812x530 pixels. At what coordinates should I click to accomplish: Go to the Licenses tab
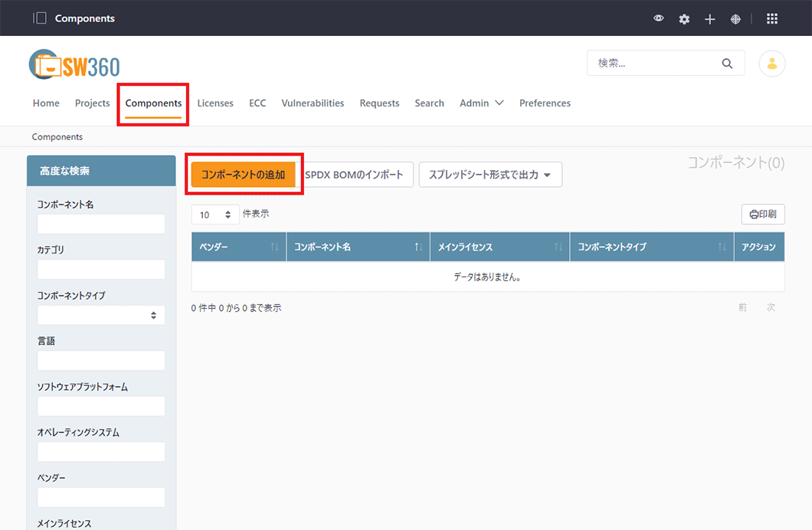[x=215, y=103]
